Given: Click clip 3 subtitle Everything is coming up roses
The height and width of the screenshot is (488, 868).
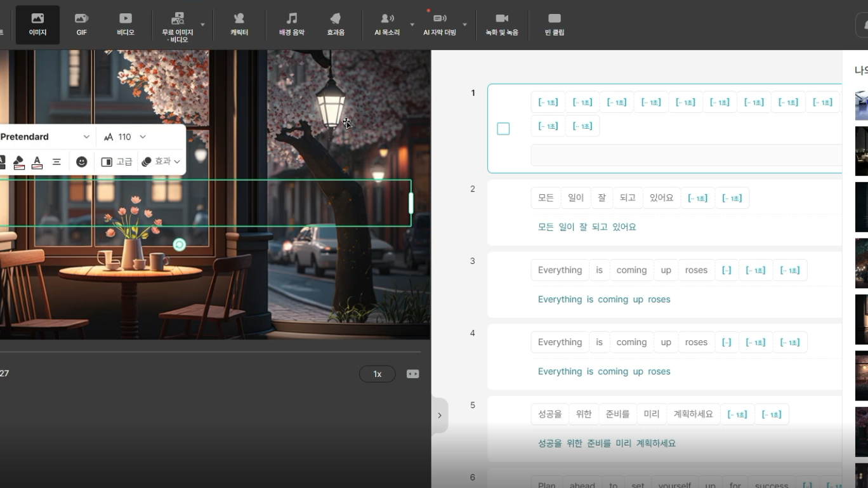Looking at the screenshot, I should pos(604,300).
